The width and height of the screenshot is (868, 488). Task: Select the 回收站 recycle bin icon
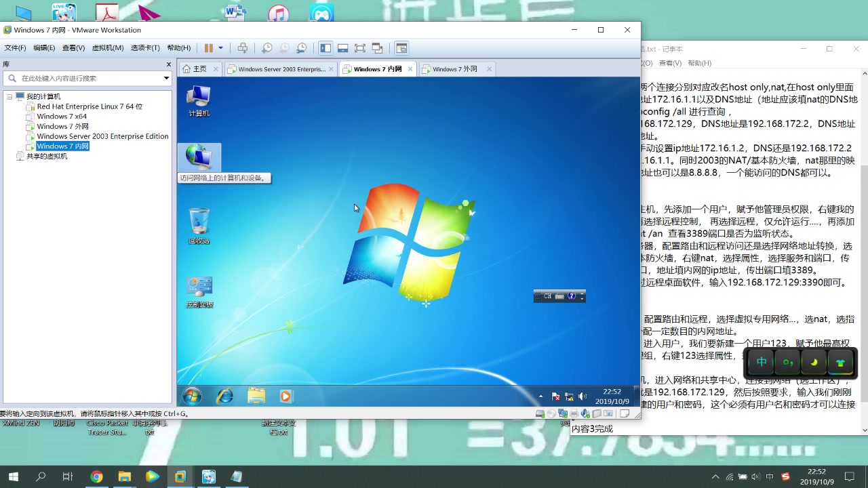[x=199, y=226]
